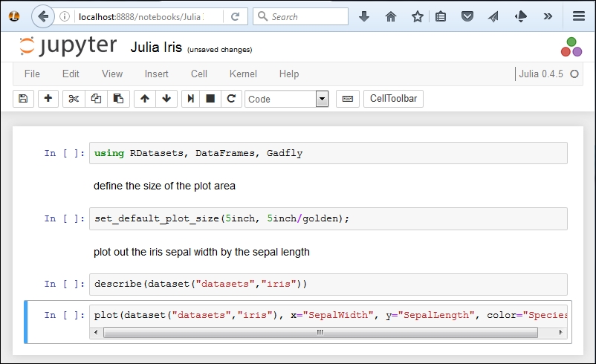Insert a cell below with plus icon
Image resolution: width=596 pixels, height=364 pixels.
tap(48, 99)
